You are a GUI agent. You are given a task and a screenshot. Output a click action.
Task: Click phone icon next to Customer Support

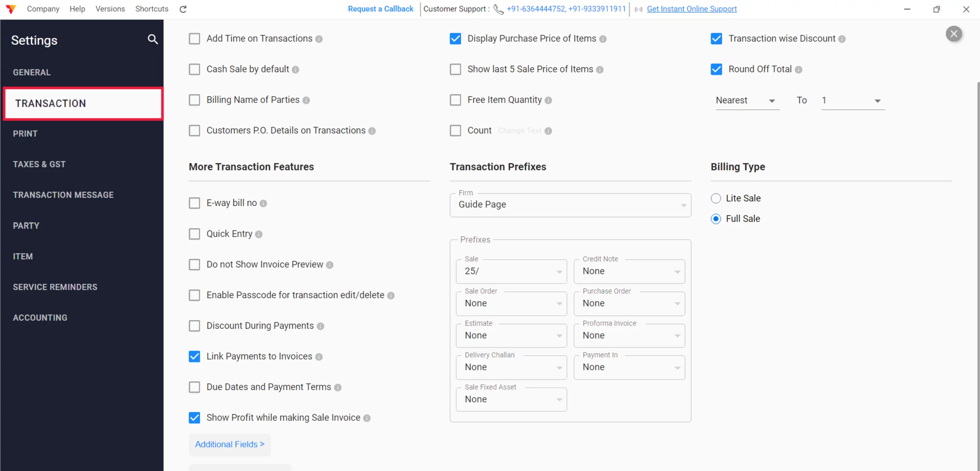tap(498, 9)
